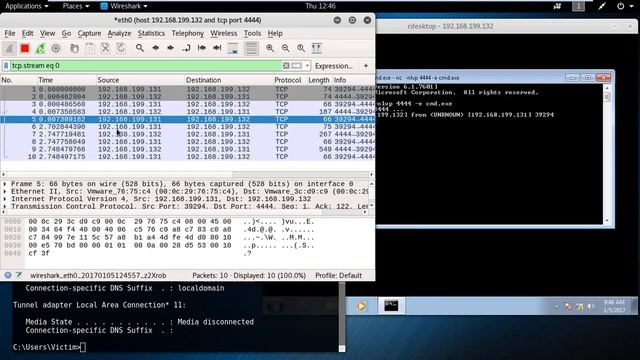The image size is (640, 360).
Task: Open the power system menu in top panel
Action: coord(624,6)
